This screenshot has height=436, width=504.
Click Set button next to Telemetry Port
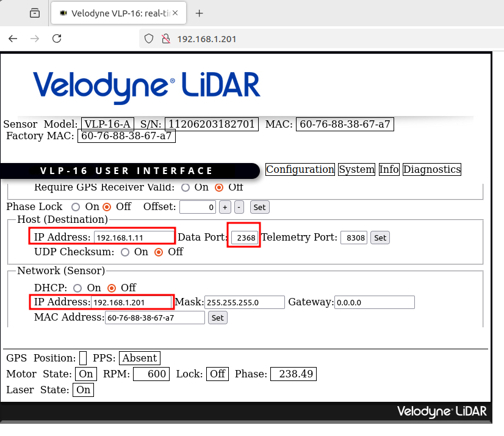point(380,238)
